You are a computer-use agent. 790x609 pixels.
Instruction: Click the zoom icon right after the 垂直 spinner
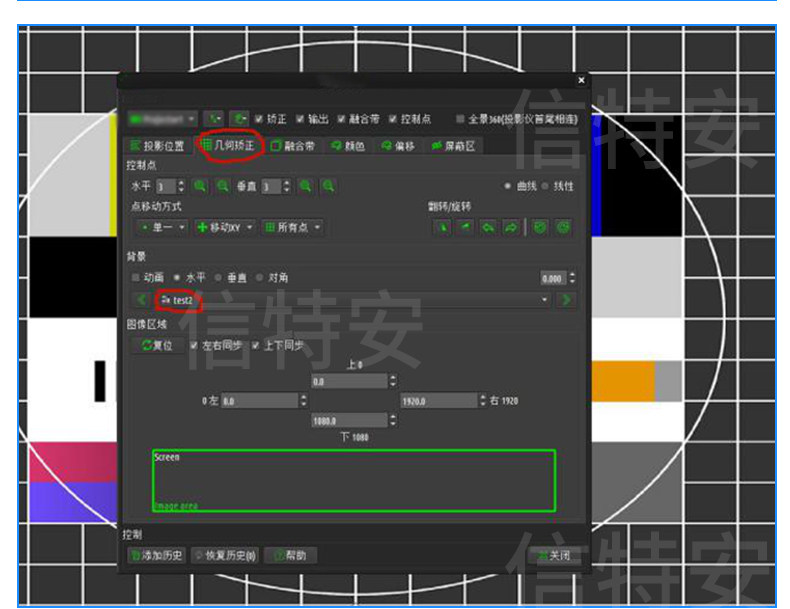tap(305, 186)
